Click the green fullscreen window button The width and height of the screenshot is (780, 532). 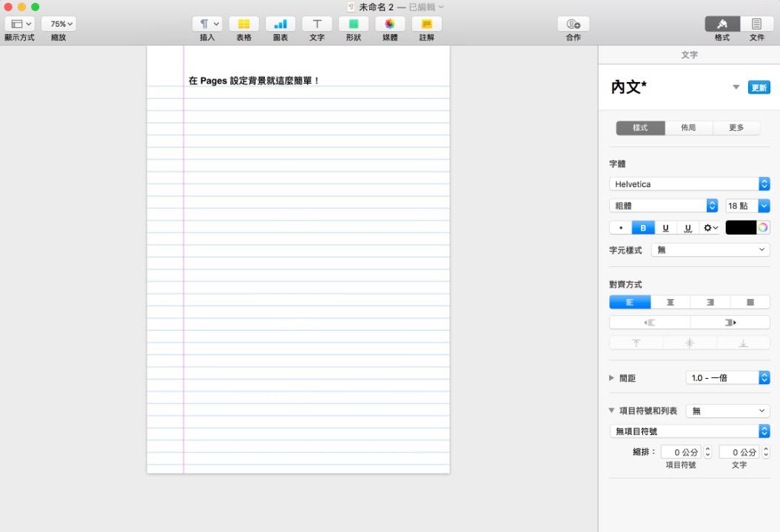click(x=36, y=7)
